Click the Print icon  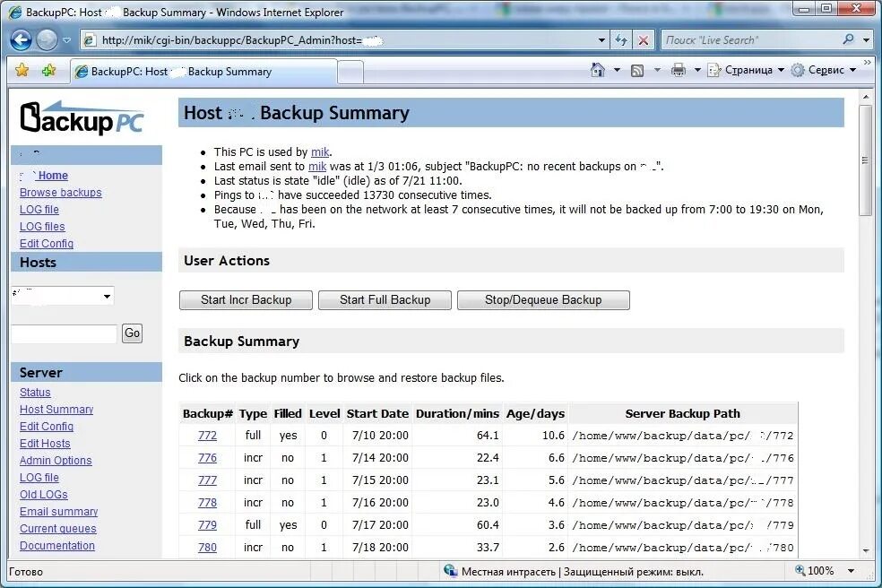click(x=679, y=70)
